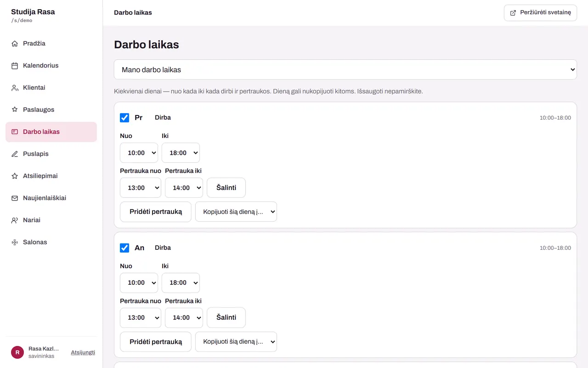Remove the An break with Šalinti
Image resolution: width=588 pixels, height=368 pixels.
(x=226, y=318)
